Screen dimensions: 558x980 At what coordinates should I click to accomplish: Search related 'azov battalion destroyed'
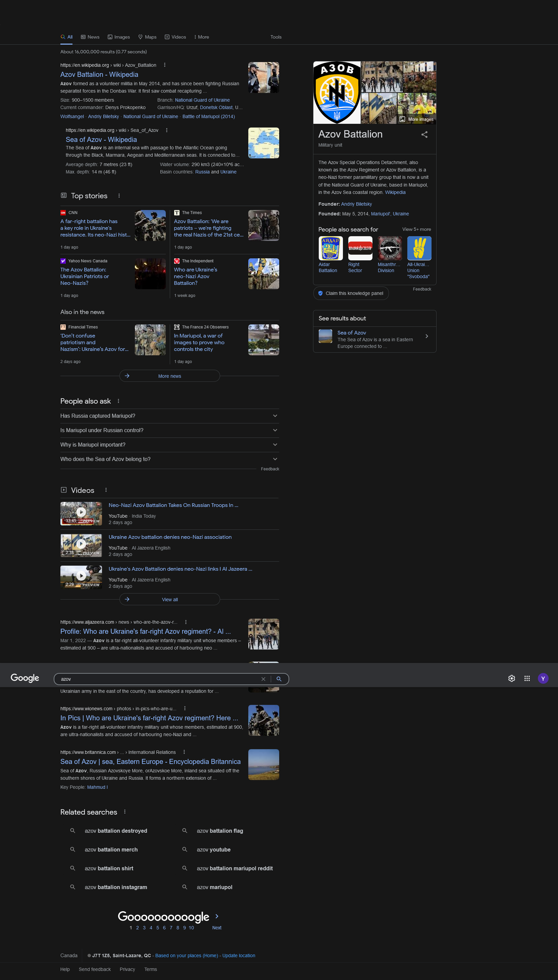[x=116, y=831]
